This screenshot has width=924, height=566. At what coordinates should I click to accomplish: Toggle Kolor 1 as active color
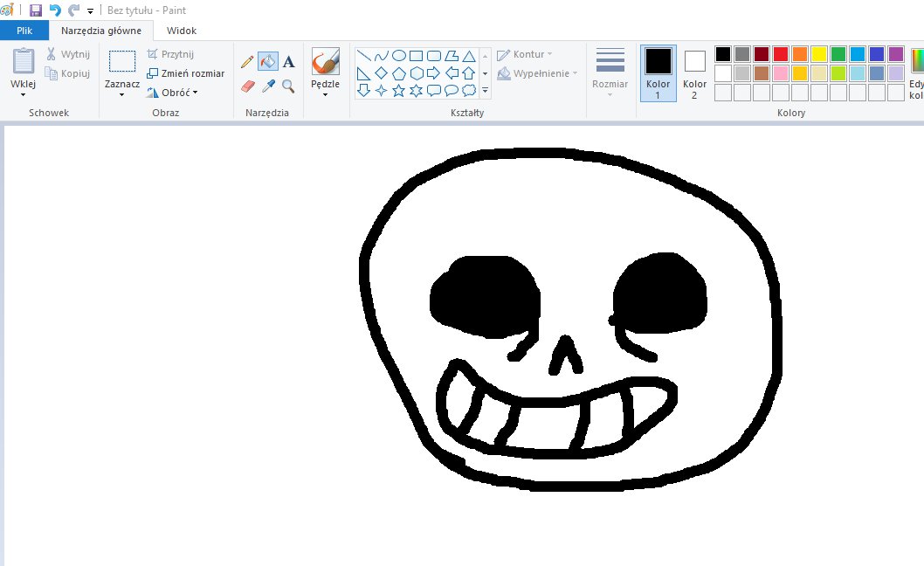658,72
